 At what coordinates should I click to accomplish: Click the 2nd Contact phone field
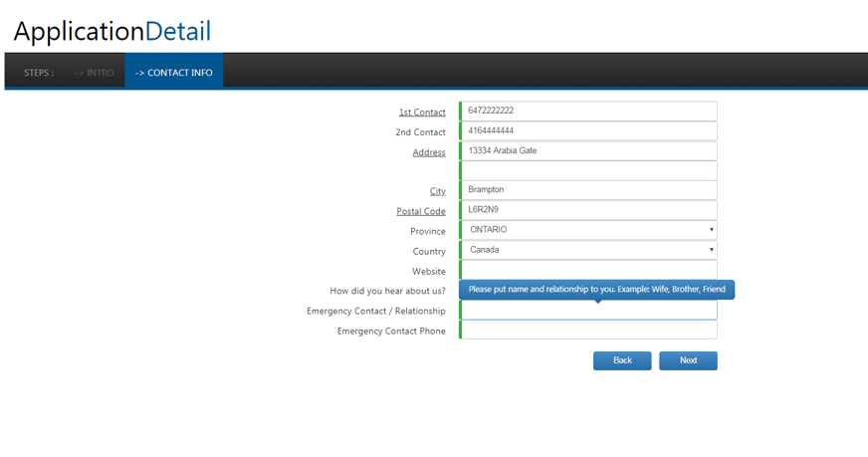pos(588,130)
